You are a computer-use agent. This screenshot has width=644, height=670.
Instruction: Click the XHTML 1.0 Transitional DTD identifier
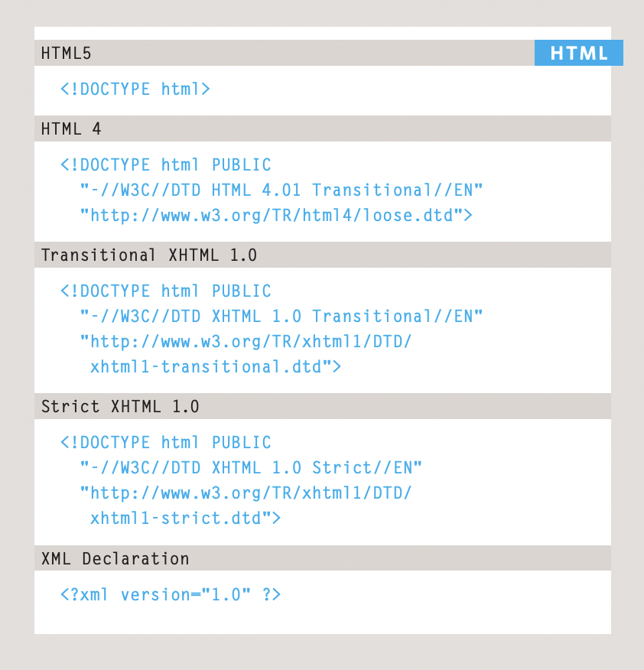click(281, 316)
